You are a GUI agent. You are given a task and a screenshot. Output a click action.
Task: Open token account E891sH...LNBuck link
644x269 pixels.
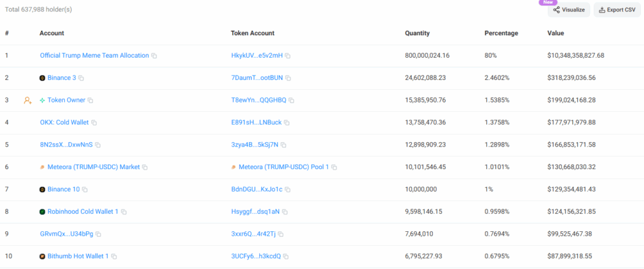click(257, 123)
